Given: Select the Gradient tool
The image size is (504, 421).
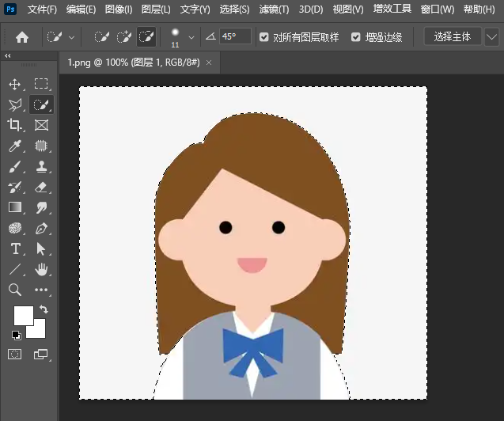Looking at the screenshot, I should coord(15,207).
